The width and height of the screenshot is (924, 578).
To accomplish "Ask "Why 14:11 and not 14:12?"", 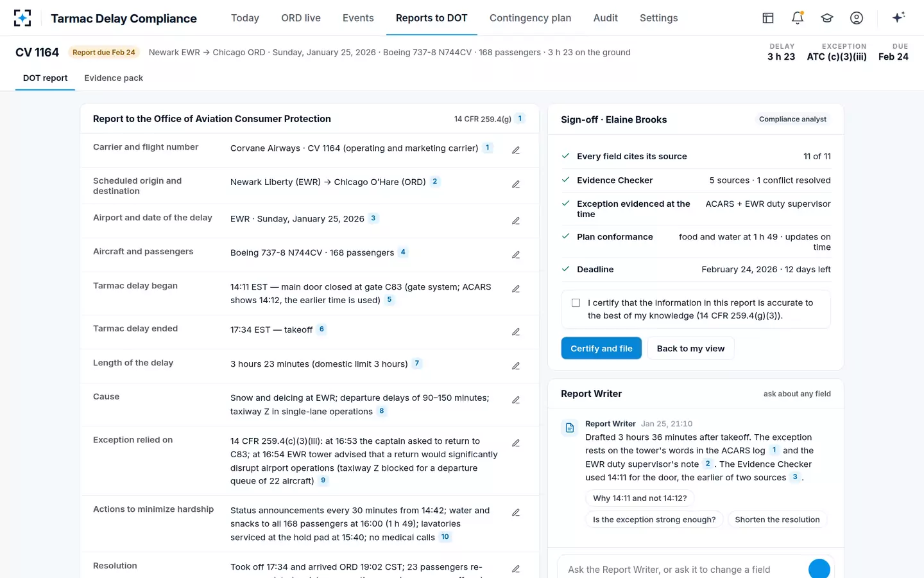I will point(640,498).
